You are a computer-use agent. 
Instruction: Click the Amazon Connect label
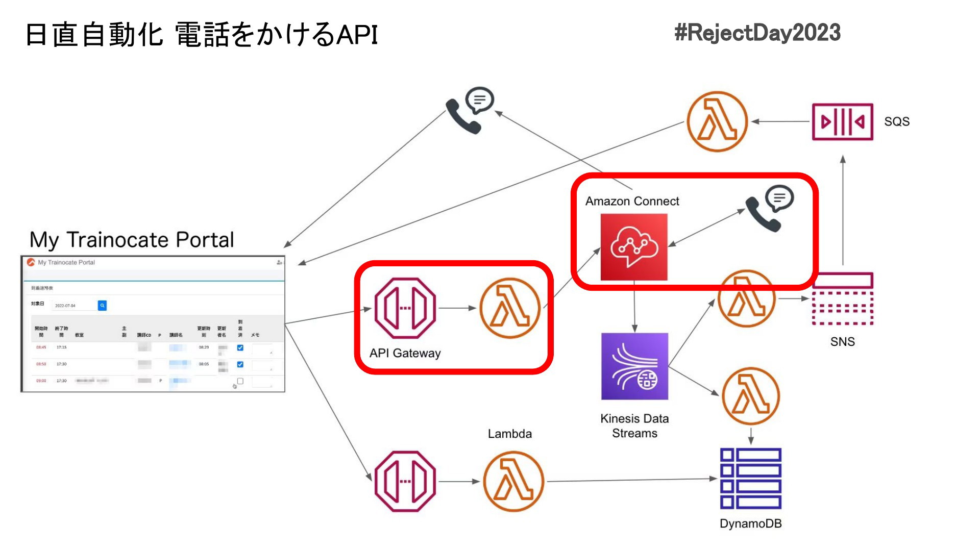click(x=632, y=202)
